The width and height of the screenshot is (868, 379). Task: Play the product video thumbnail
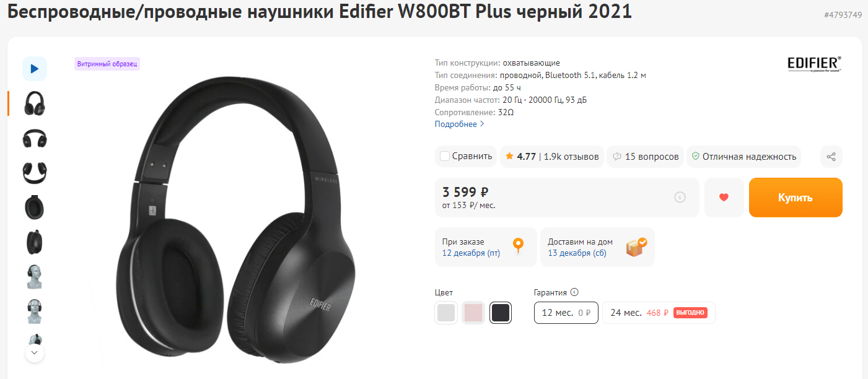coord(35,69)
